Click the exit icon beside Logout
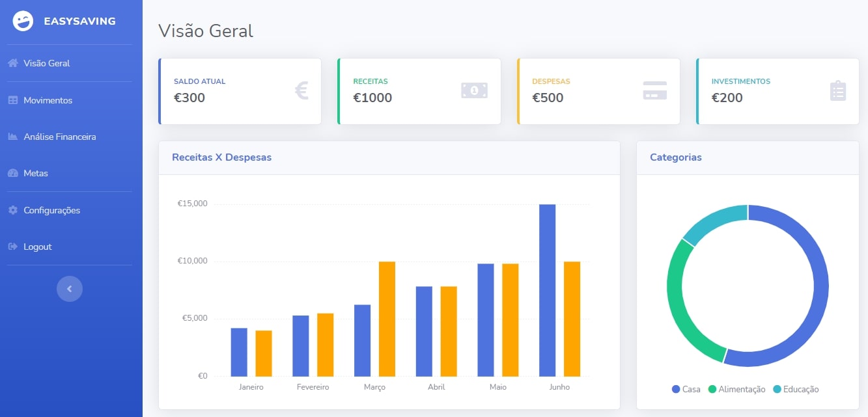This screenshot has width=868, height=417. (12, 247)
